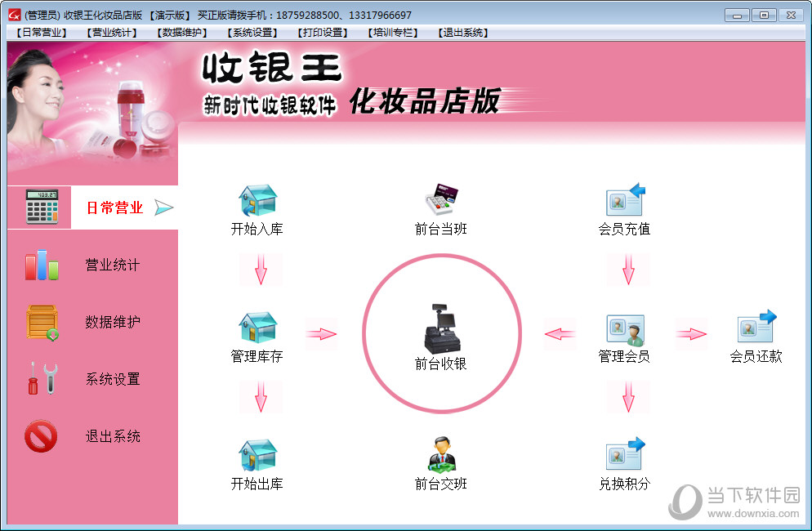This screenshot has height=531, width=812.
Task: Open the 兑换积分 card icon
Action: pyautogui.click(x=626, y=453)
